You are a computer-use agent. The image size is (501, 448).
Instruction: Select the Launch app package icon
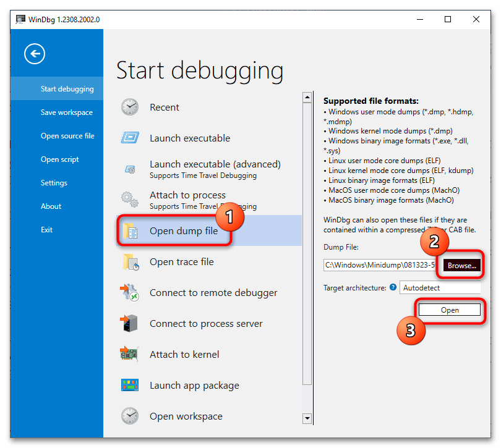pyautogui.click(x=130, y=385)
